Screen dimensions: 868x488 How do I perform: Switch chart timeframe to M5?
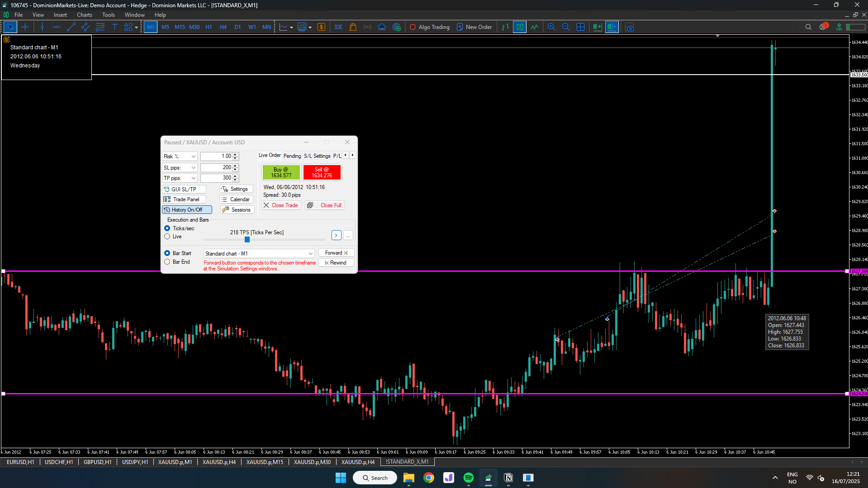(x=165, y=27)
